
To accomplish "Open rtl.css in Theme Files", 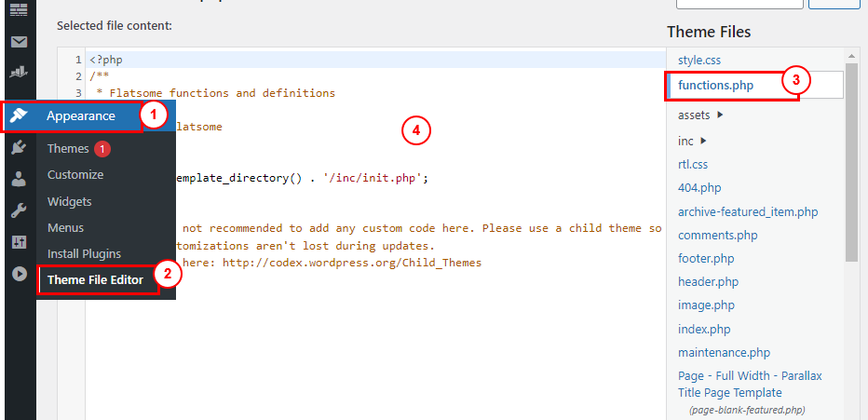I will point(693,164).
